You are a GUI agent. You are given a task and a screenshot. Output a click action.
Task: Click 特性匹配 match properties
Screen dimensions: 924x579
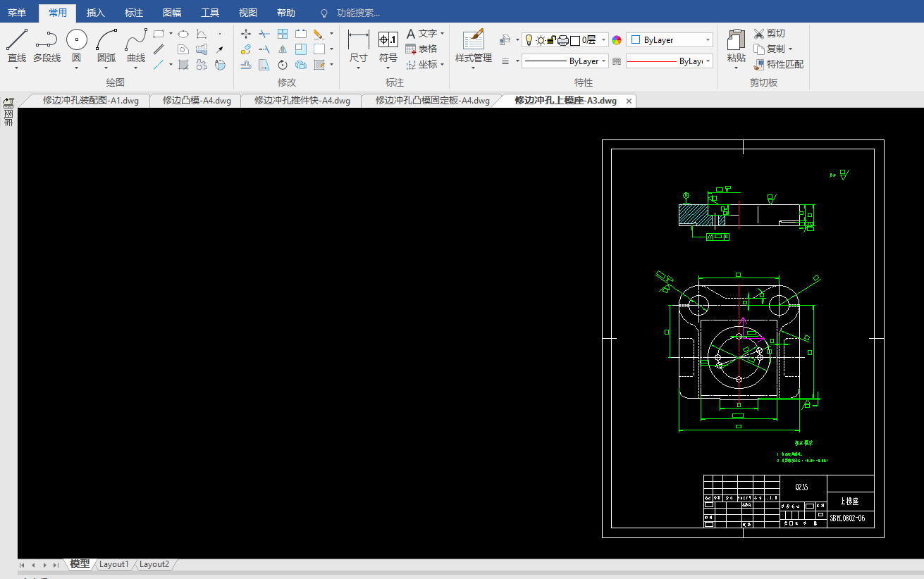point(778,65)
